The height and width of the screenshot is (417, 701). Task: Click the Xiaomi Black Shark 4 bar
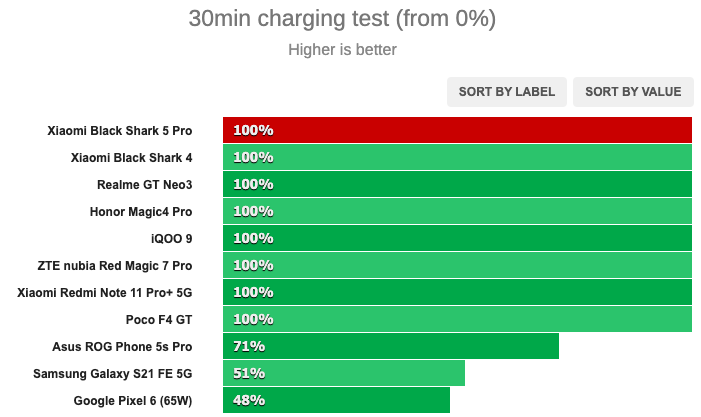click(457, 157)
